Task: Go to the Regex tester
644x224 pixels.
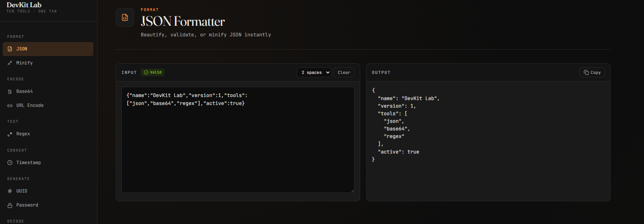Action: [x=48, y=134]
